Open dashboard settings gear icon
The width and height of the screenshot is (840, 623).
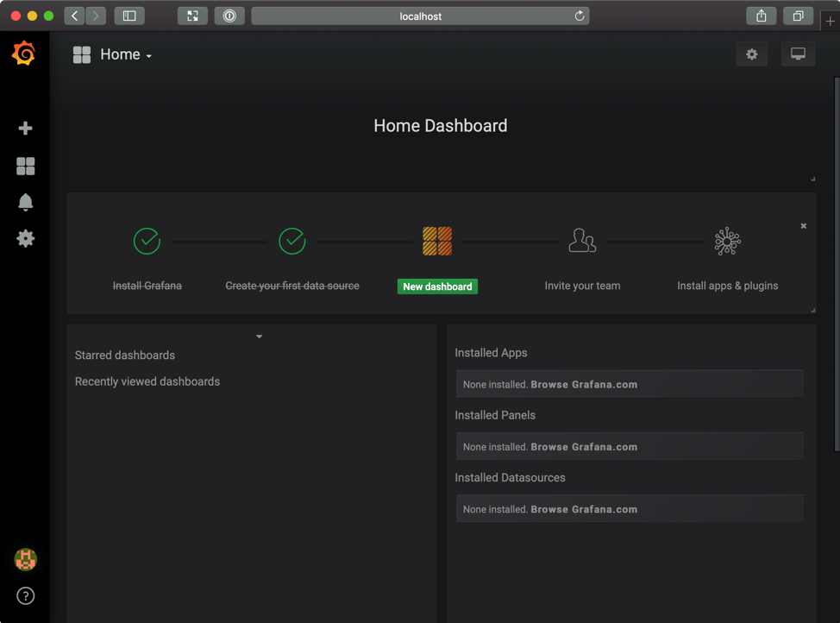pyautogui.click(x=751, y=54)
